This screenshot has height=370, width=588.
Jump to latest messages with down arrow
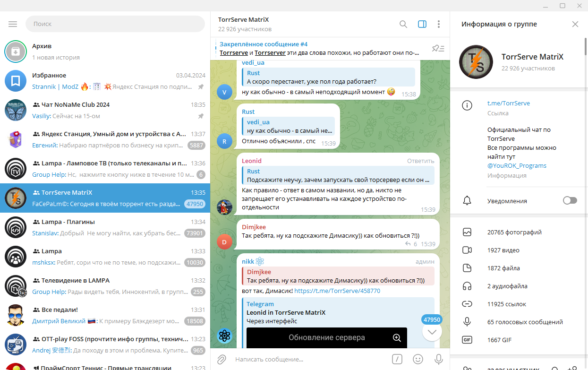pyautogui.click(x=432, y=332)
